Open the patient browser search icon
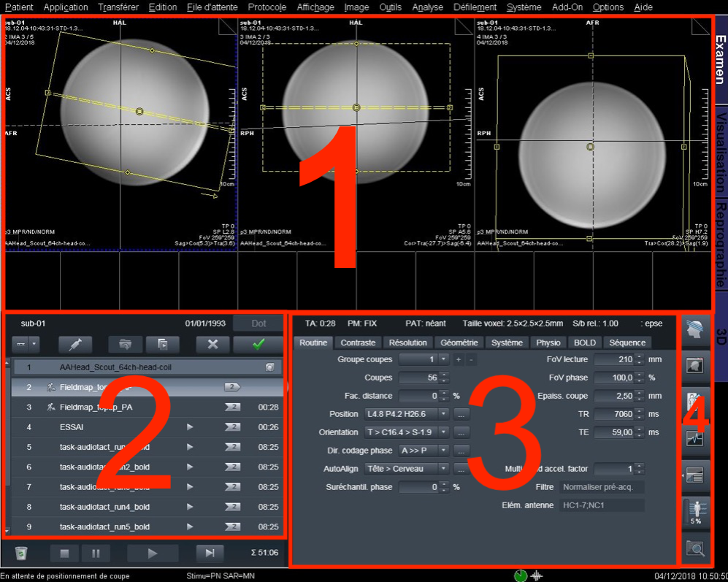This screenshot has width=728, height=582. tap(695, 548)
